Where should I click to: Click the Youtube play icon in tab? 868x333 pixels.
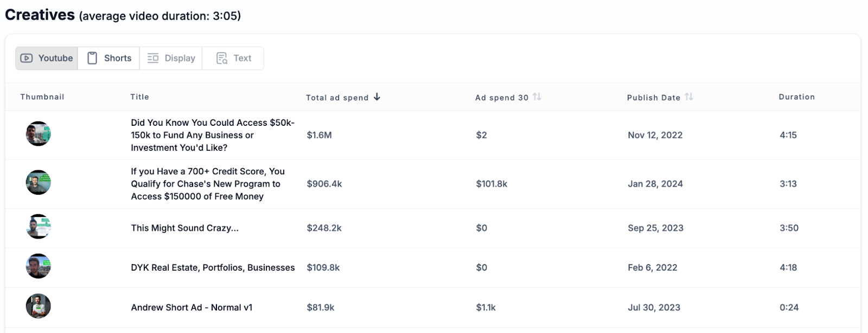coord(27,58)
